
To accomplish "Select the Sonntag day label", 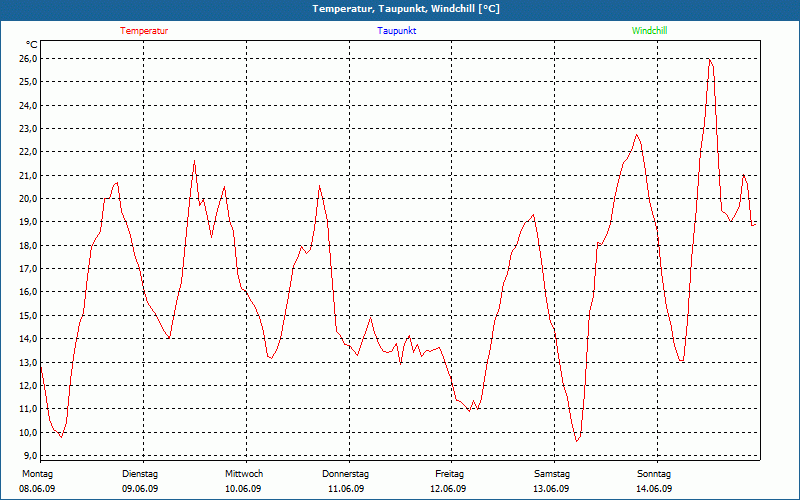I will (x=654, y=474).
